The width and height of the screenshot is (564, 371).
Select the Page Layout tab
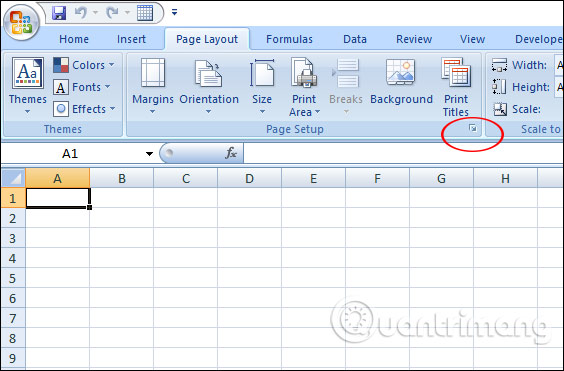[207, 39]
